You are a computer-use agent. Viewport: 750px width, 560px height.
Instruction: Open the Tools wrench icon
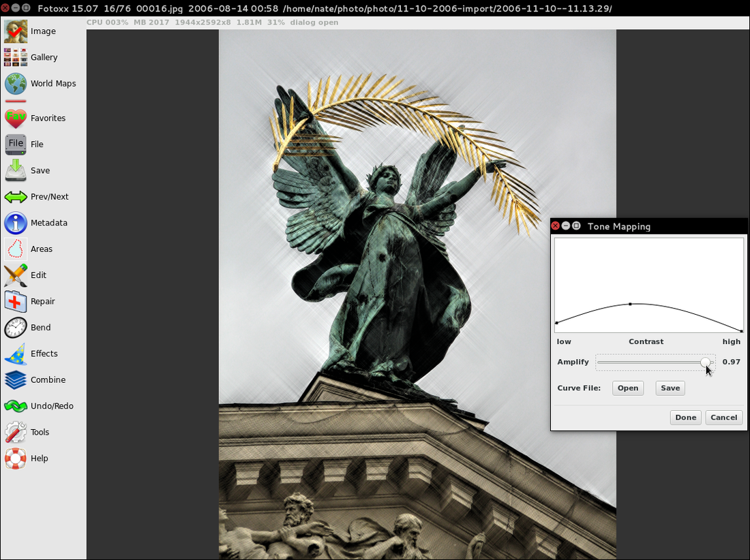(x=16, y=432)
